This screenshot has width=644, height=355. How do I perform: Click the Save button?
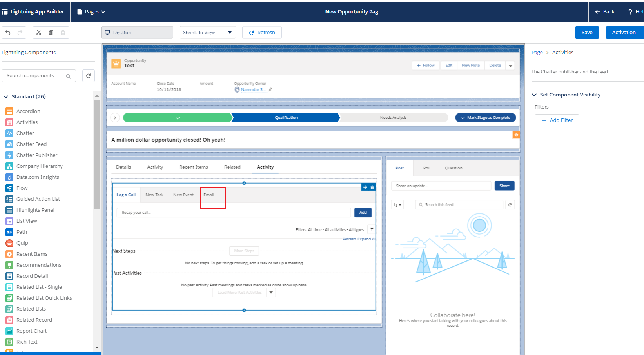point(587,33)
